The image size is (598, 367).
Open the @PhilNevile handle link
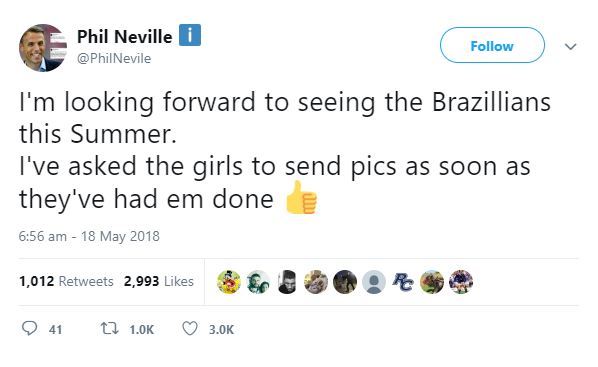(x=114, y=58)
